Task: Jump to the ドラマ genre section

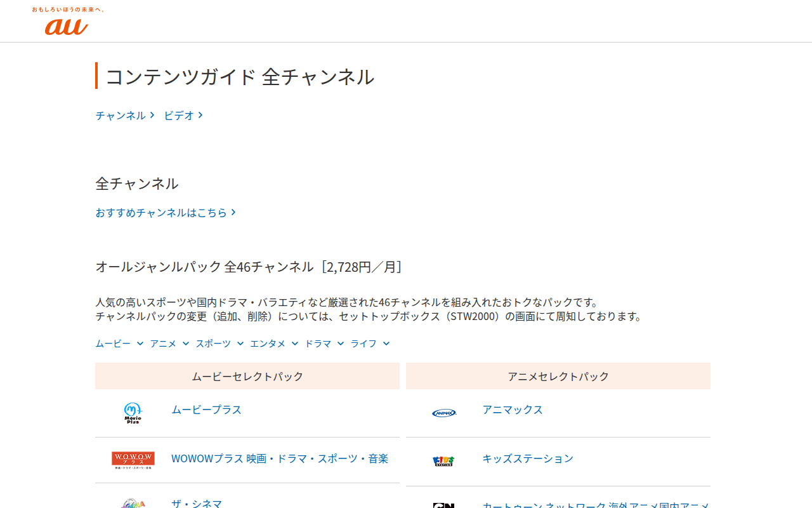Action: pyautogui.click(x=324, y=344)
